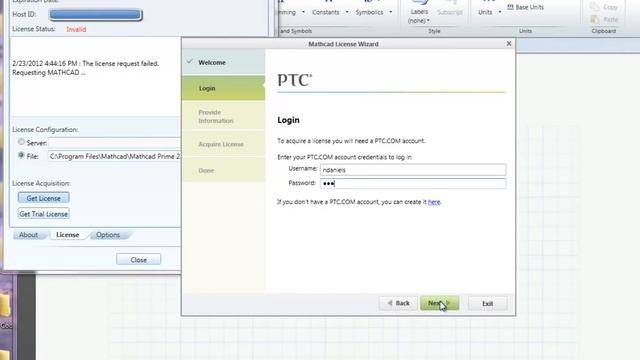640x360 pixels.
Task: Click the Get Trial License button
Action: click(43, 214)
